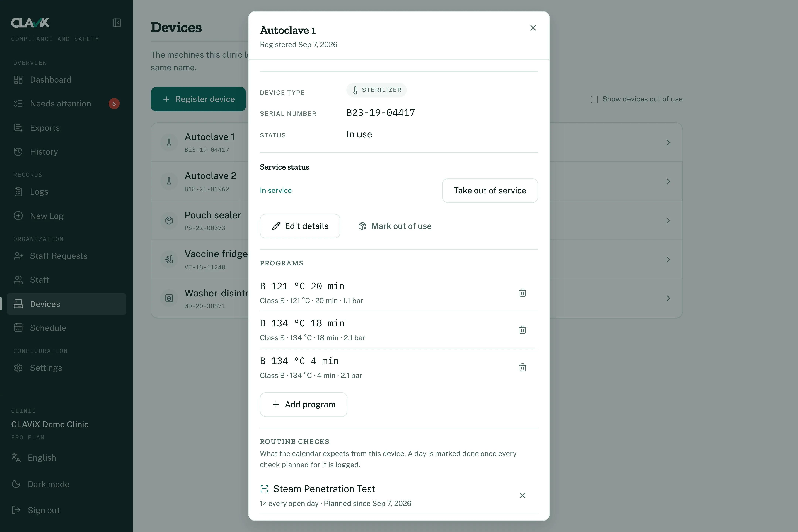The width and height of the screenshot is (798, 532).
Task: Click Washer-disinfector machine icon
Action: [x=169, y=298]
